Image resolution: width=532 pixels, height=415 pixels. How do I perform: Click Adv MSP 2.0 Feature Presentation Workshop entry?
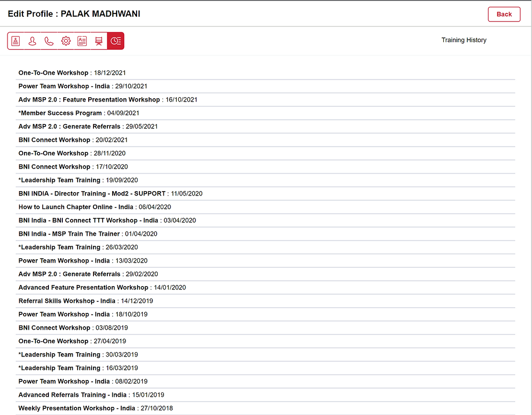[107, 100]
